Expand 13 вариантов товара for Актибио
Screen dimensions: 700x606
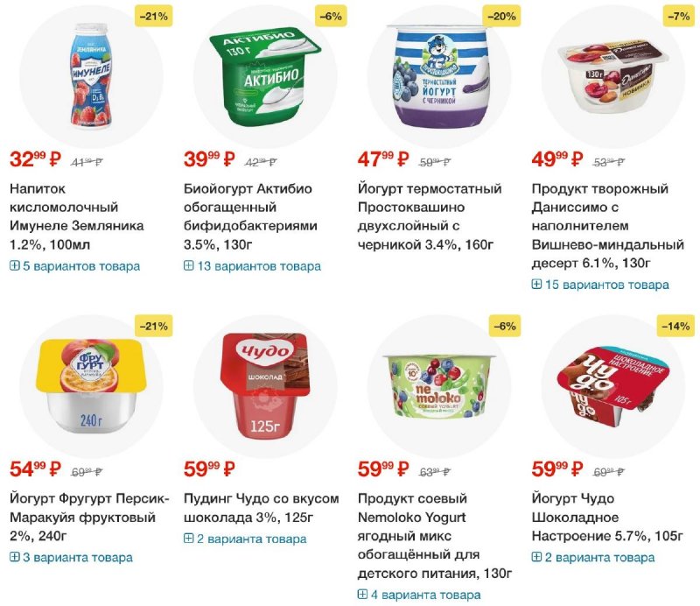click(x=252, y=266)
